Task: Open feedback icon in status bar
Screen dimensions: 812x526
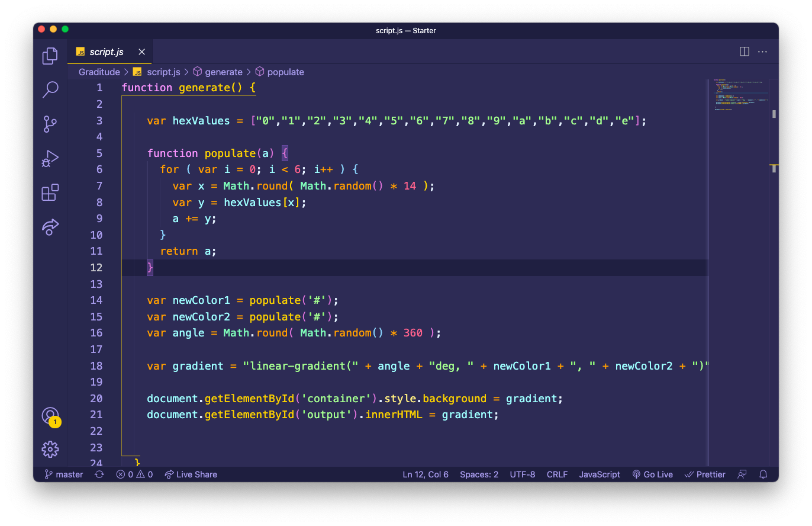Action: click(x=742, y=474)
